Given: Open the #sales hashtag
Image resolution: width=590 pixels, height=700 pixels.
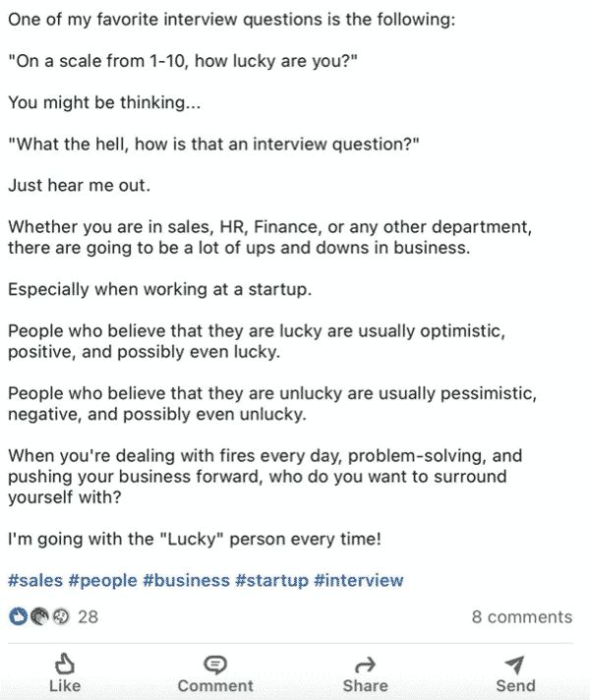Looking at the screenshot, I should click(35, 580).
